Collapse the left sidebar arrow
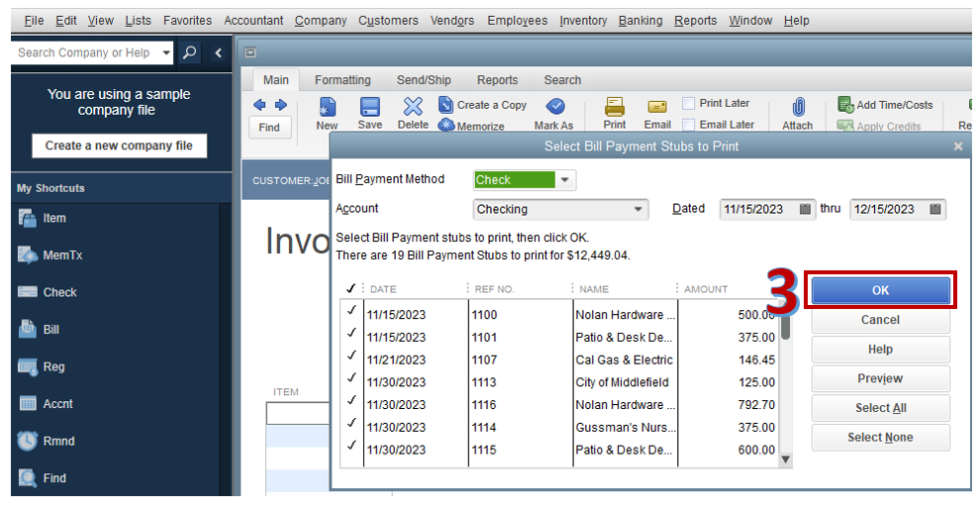The height and width of the screenshot is (511, 980). coord(218,52)
